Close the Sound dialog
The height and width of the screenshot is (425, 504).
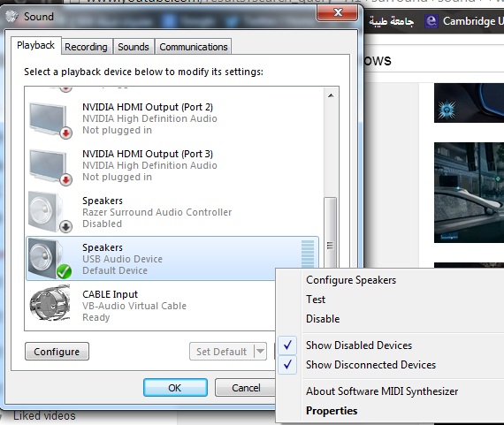(x=337, y=13)
